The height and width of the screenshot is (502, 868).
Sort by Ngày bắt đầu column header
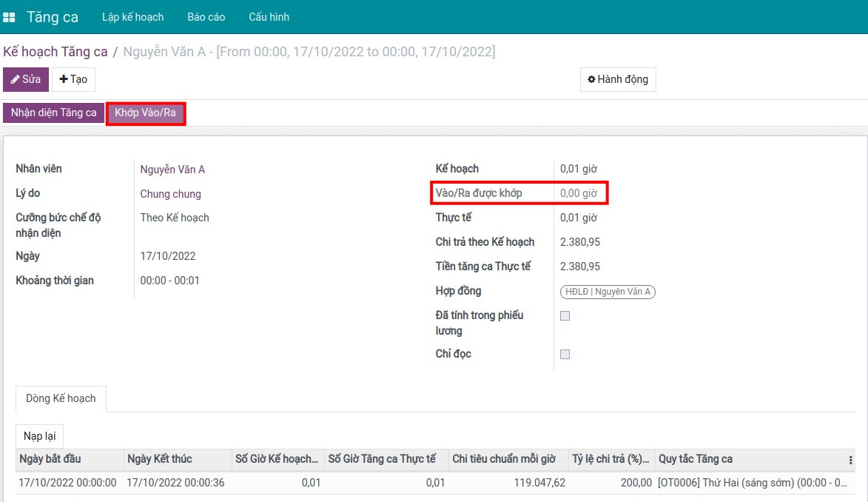(x=50, y=459)
